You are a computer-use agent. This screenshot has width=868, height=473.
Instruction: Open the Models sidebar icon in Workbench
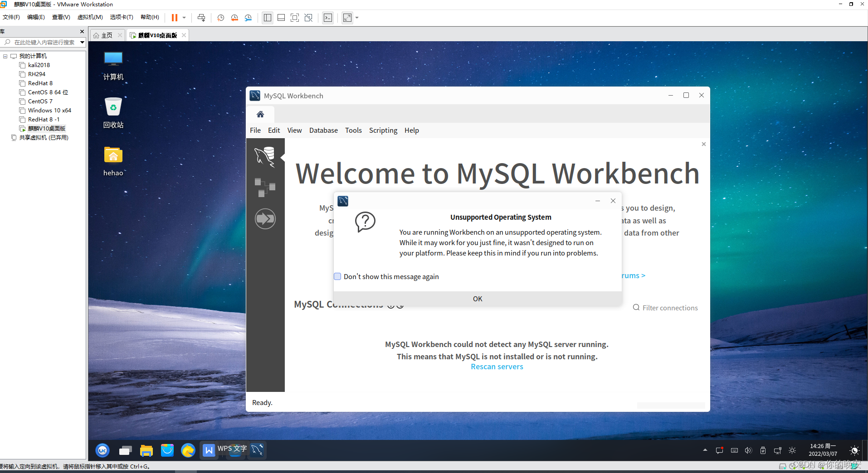pyautogui.click(x=265, y=187)
